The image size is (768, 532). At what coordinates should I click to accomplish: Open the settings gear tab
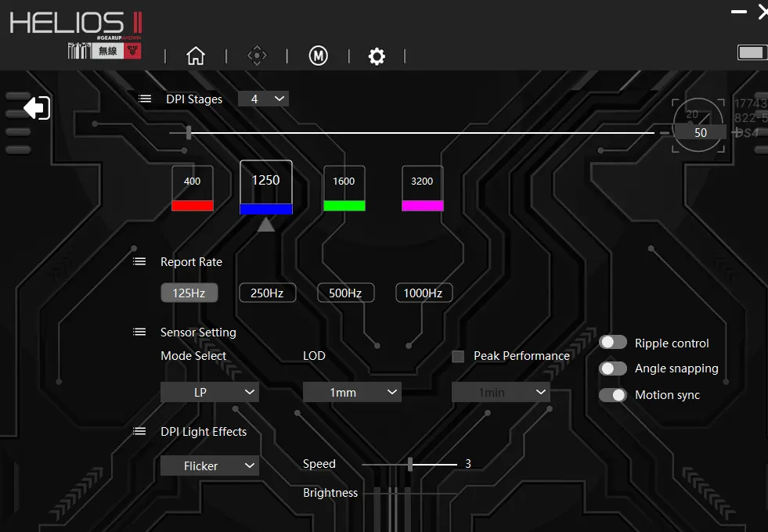(377, 56)
